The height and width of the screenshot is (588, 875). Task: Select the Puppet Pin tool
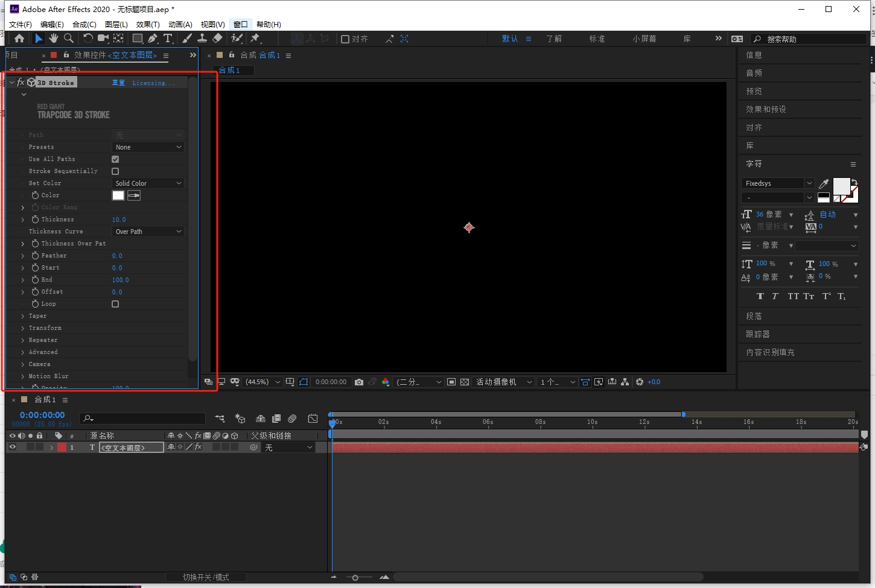255,38
